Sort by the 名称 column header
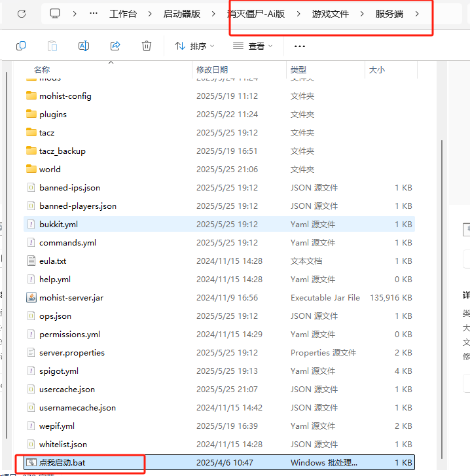Viewport: 470px width, 476px height. click(x=42, y=69)
